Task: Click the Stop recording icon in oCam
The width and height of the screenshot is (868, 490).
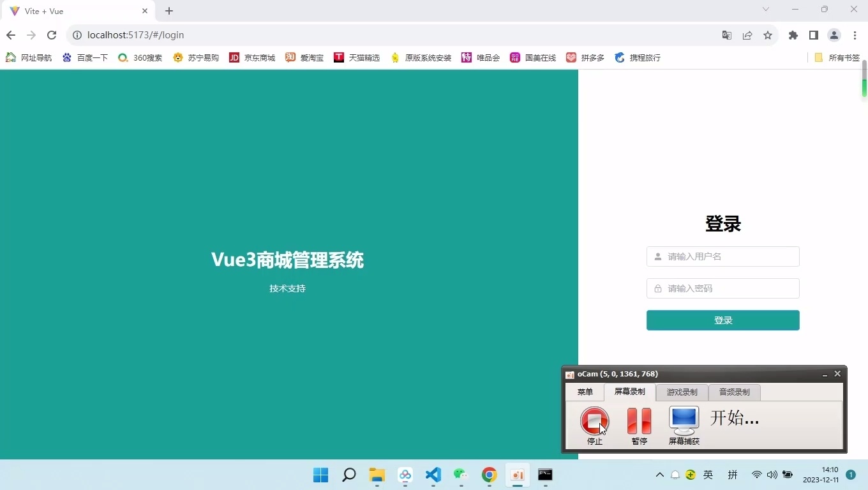Action: point(594,420)
